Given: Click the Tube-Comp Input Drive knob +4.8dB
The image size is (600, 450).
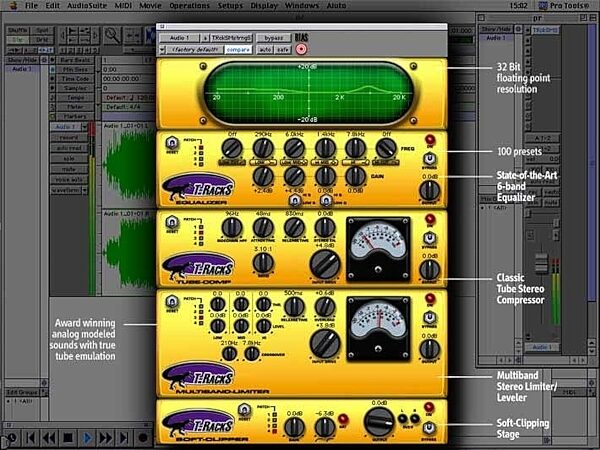Looking at the screenshot, I should pyautogui.click(x=324, y=264).
